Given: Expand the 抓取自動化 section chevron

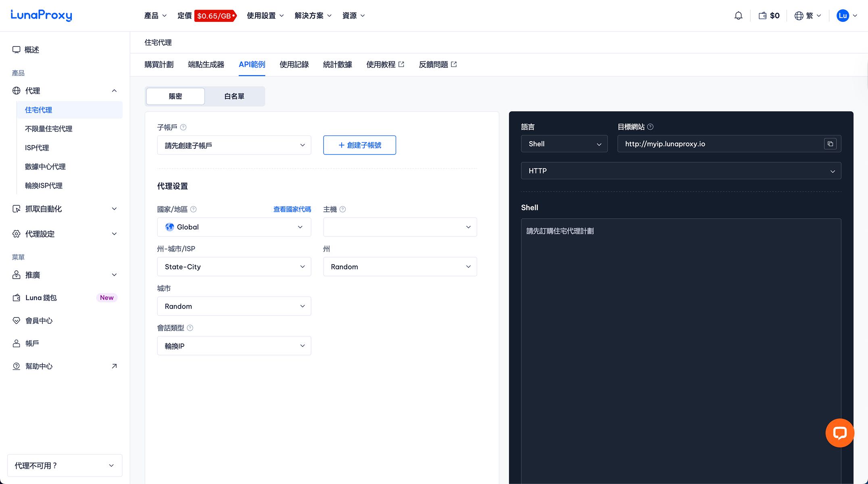Looking at the screenshot, I should [x=114, y=209].
